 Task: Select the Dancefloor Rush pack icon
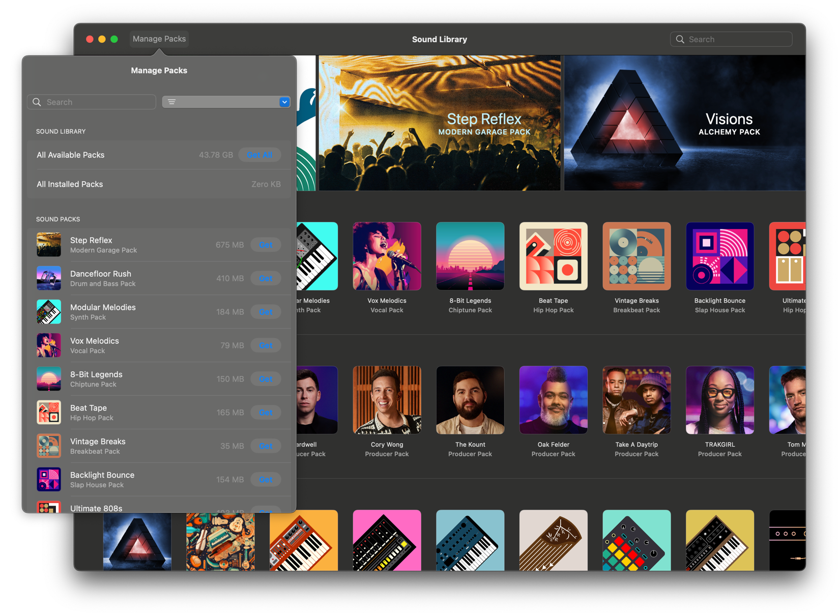pyautogui.click(x=49, y=278)
